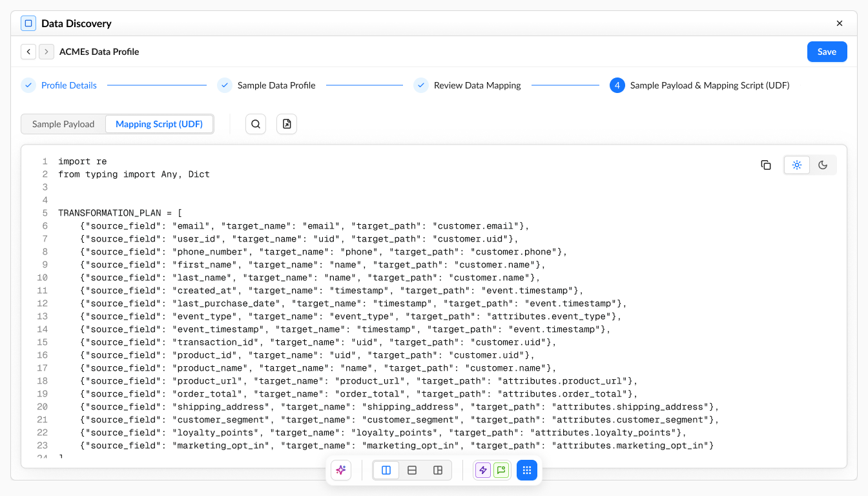This screenshot has width=868, height=496.
Task: Click the "import re" code line
Action: [83, 161]
